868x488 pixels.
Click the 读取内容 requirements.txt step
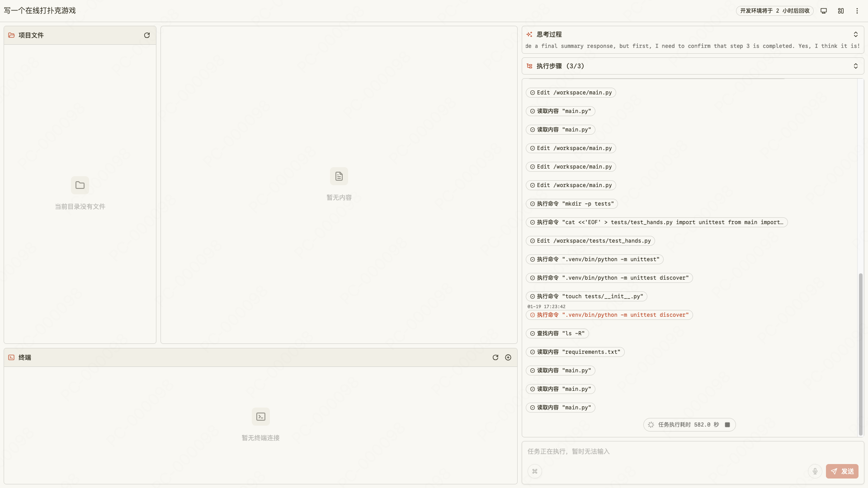[x=575, y=352]
